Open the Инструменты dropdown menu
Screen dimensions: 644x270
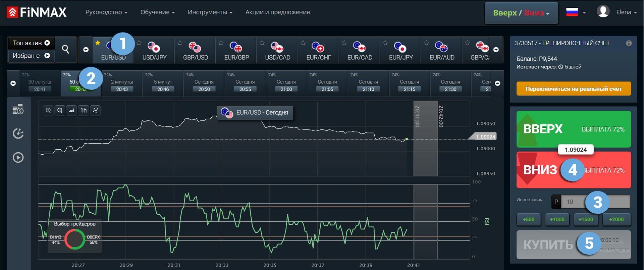[x=210, y=12]
